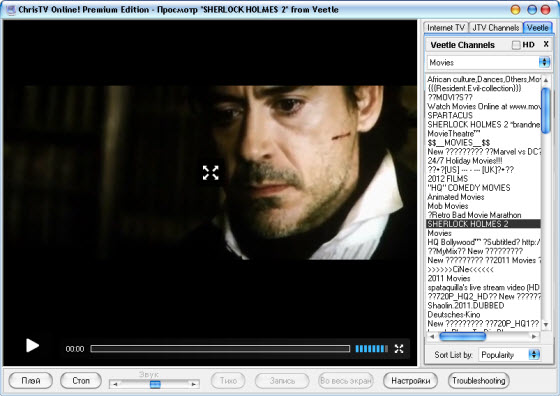Select channel '$$__MOVIES__$$'
This screenshot has height=396, width=560.
[x=484, y=142]
